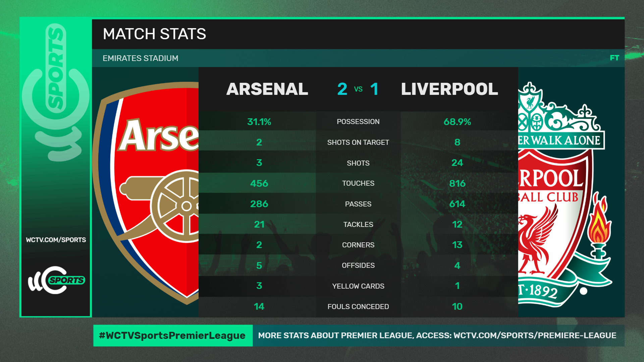
Task: Select the EMIRATES STADIUM label
Action: 140,58
